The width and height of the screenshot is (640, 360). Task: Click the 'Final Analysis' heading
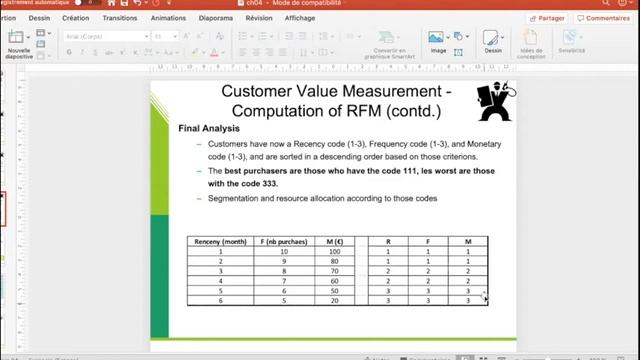(209, 129)
